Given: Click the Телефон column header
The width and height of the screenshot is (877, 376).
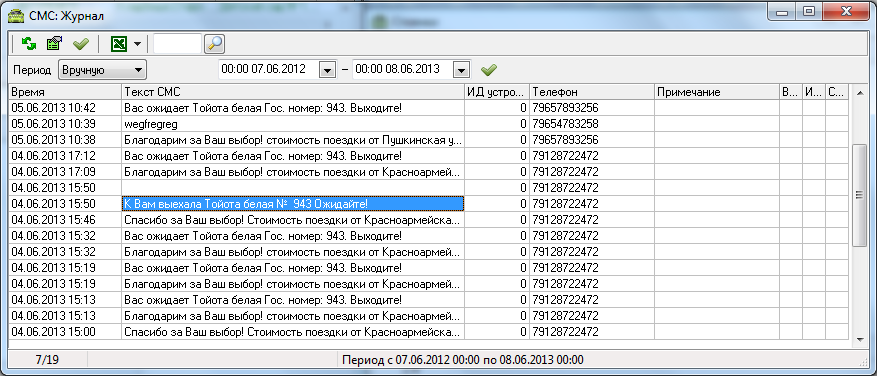Looking at the screenshot, I should click(591, 92).
